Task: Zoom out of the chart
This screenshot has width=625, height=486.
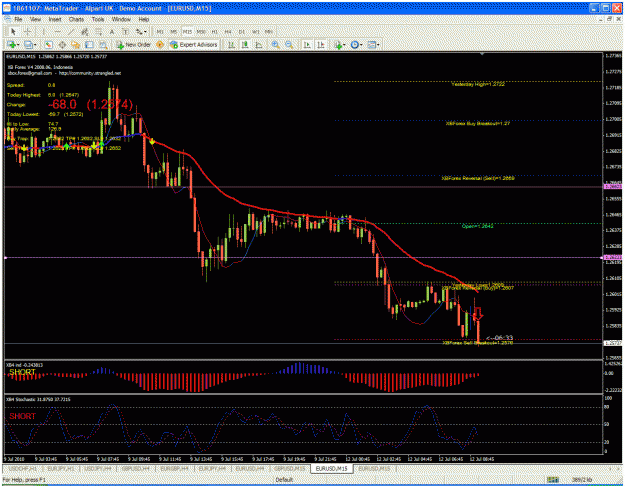Action: pos(289,45)
